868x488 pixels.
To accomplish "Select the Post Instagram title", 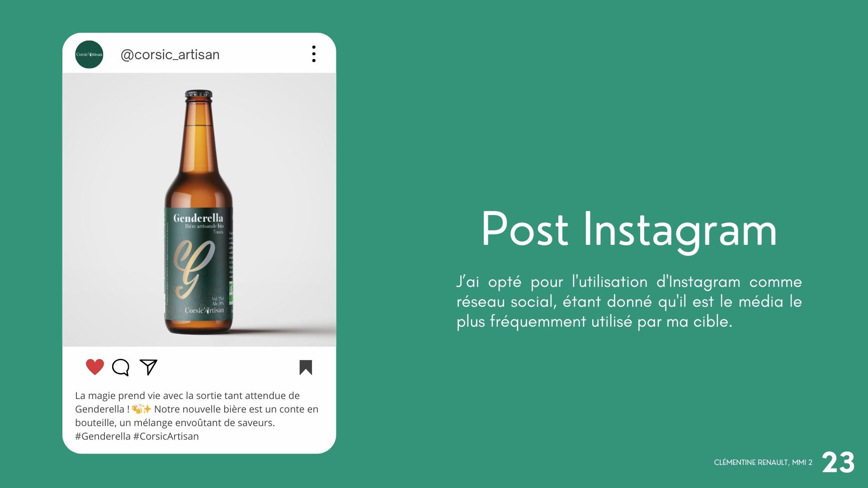I will point(629,230).
